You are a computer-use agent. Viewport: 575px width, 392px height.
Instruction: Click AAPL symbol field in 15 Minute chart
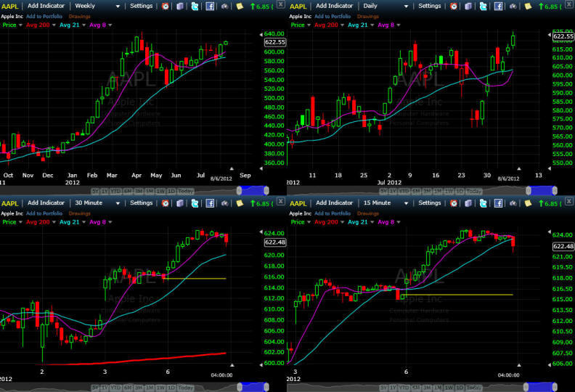[298, 203]
